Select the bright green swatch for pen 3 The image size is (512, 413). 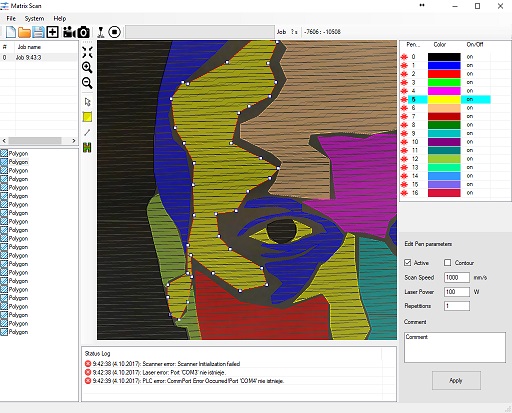(444, 82)
